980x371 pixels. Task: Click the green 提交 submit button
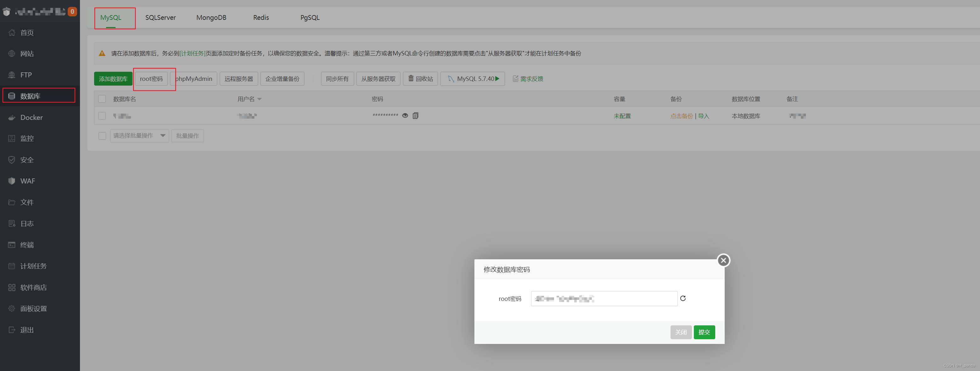(704, 332)
